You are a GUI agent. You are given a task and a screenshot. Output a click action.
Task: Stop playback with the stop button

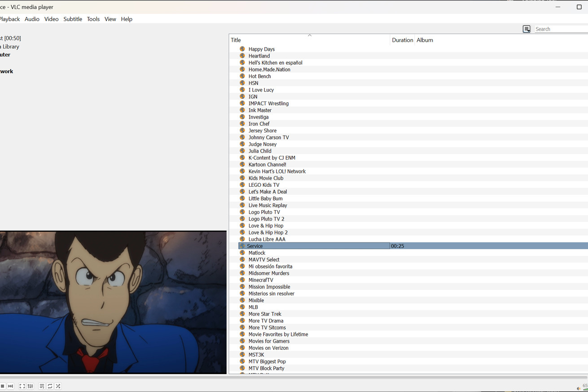click(2, 386)
